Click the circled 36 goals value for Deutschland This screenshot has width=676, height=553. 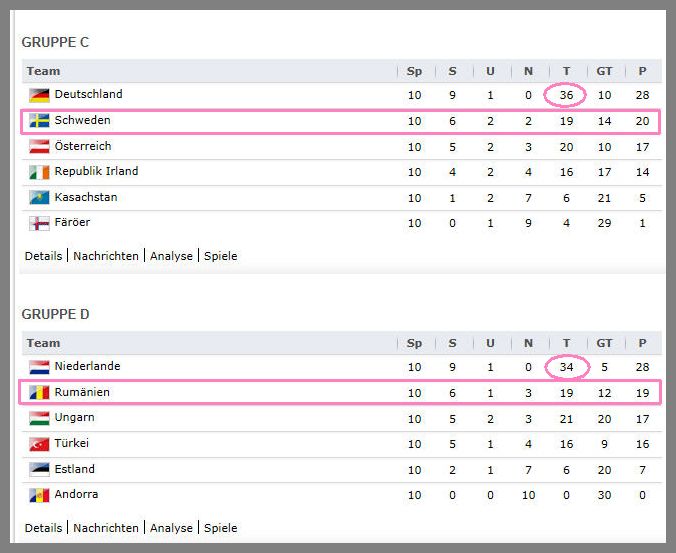point(566,95)
